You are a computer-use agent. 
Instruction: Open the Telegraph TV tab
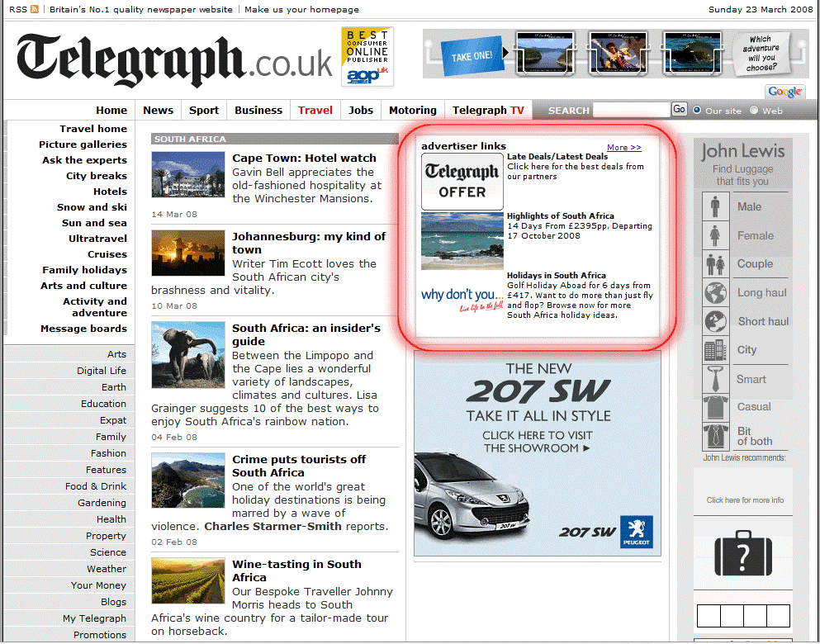click(488, 111)
